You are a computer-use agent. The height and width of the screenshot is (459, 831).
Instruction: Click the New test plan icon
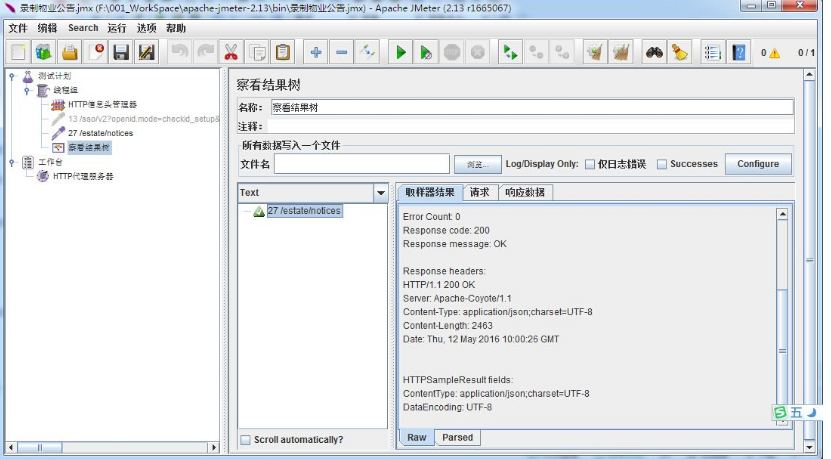[x=18, y=52]
